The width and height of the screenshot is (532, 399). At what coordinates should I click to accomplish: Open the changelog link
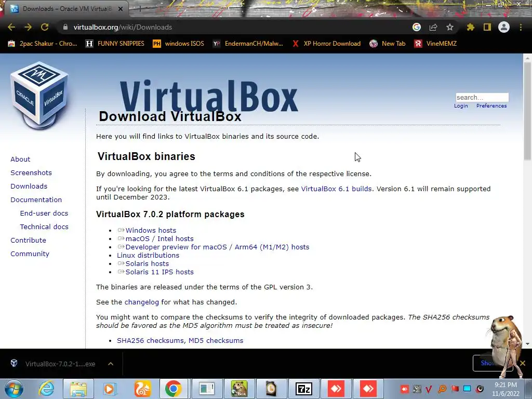(x=141, y=302)
